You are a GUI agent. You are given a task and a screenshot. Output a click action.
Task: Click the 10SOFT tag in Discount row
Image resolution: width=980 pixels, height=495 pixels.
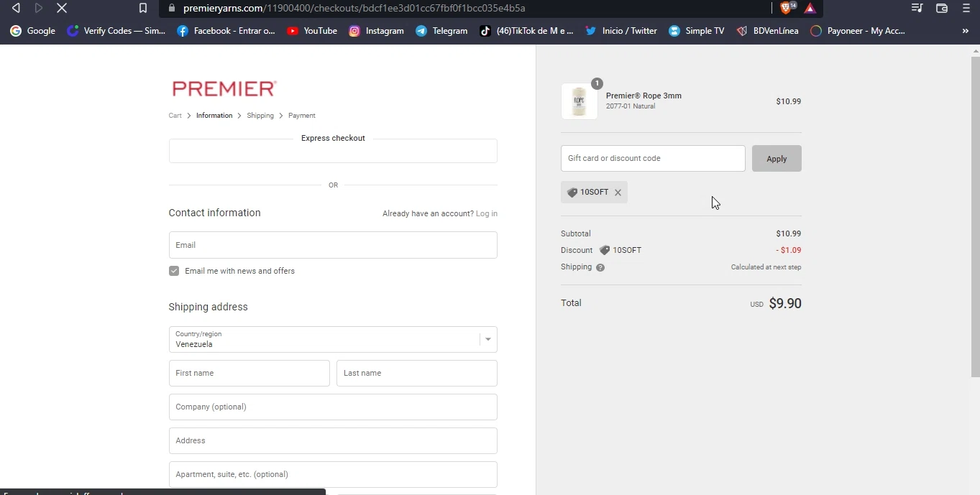(x=620, y=251)
